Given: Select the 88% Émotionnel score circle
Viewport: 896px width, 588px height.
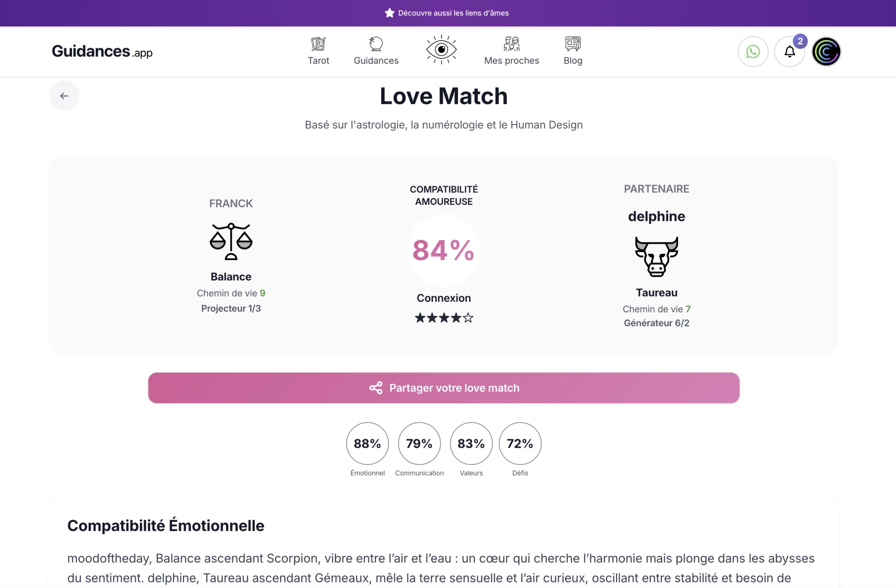Looking at the screenshot, I should click(367, 443).
